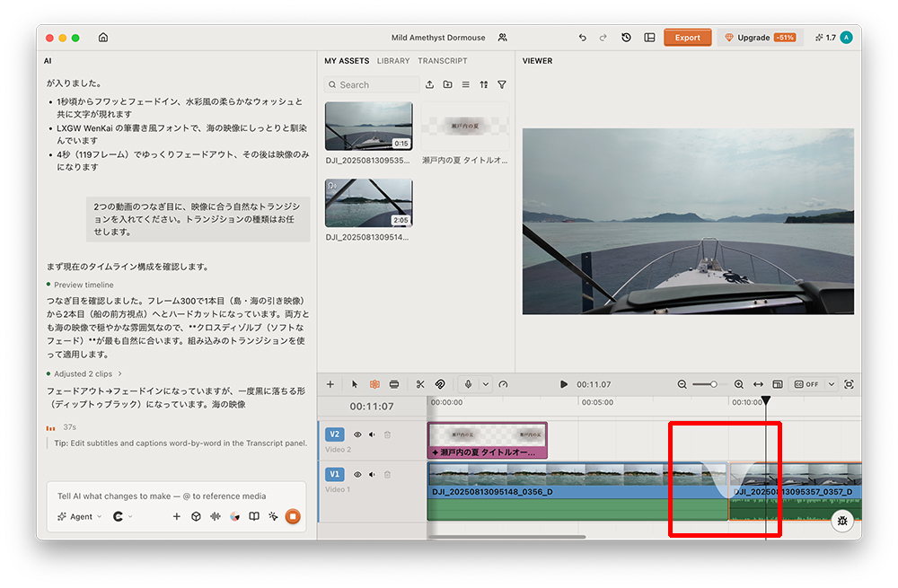Open the AI model selector dropdown
The image size is (898, 588).
coord(122,516)
